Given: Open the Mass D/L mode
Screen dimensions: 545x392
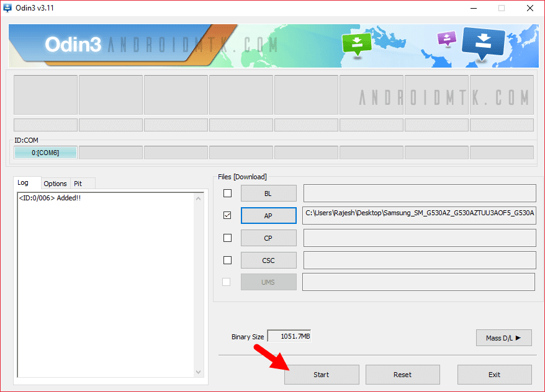Looking at the screenshot, I should [x=503, y=338].
